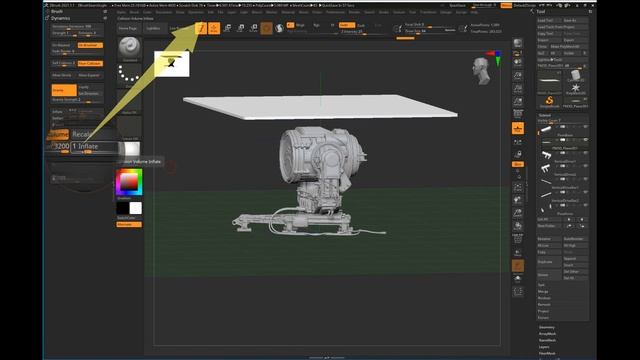Click the camera head orientation thumbnail
The height and width of the screenshot is (360, 640).
[x=482, y=71]
